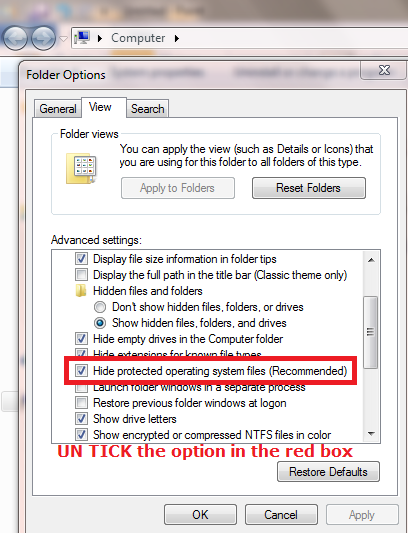Screen dimensions: 408x533
Task: Select Don't show hidden files radio button
Action: (x=100, y=307)
